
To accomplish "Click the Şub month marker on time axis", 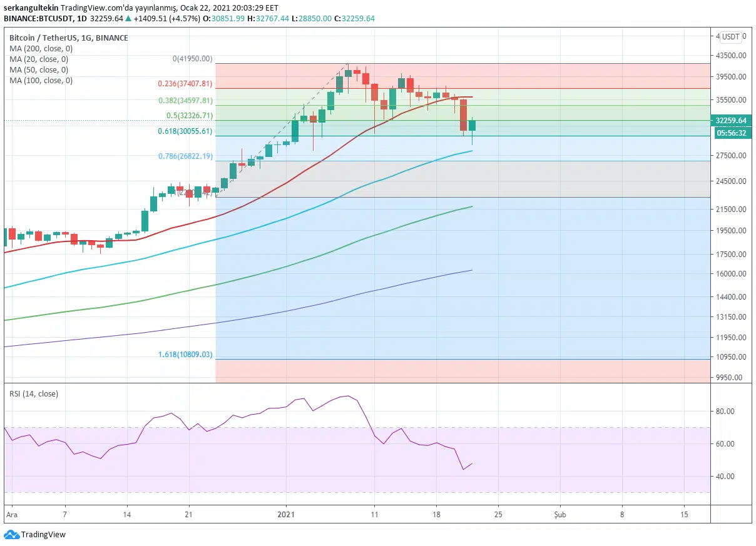I will [559, 514].
